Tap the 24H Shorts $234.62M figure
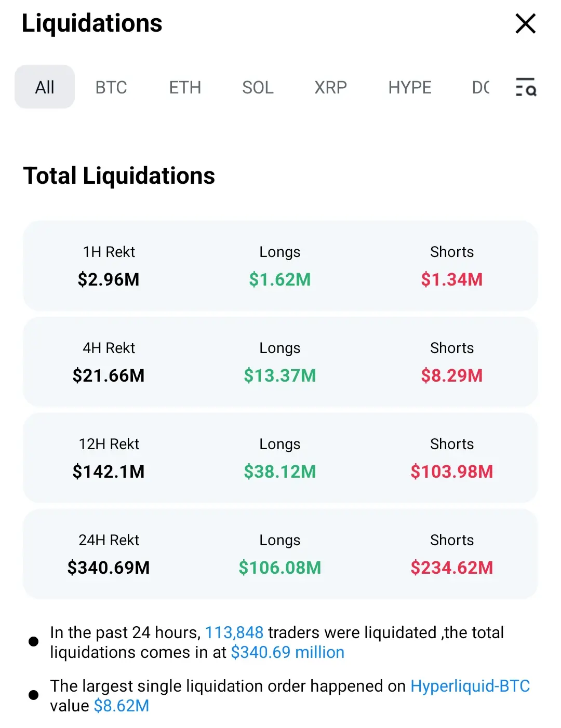Viewport: 561px width, 728px height. (x=451, y=568)
